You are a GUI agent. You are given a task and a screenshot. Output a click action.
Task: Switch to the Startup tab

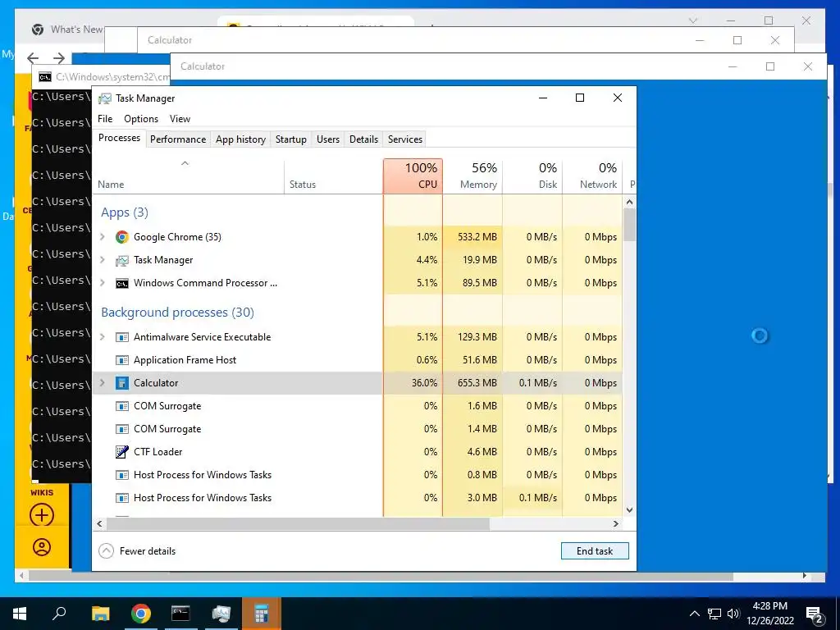(291, 139)
